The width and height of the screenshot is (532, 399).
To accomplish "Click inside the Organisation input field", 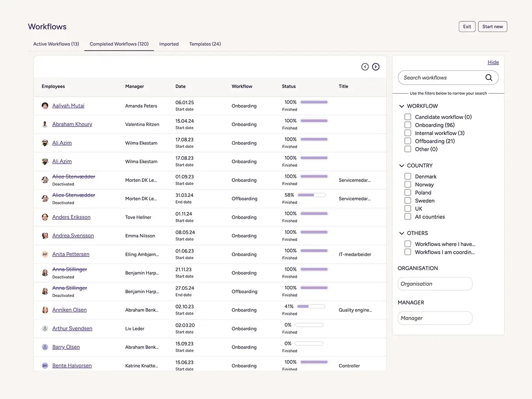I will [x=434, y=283].
